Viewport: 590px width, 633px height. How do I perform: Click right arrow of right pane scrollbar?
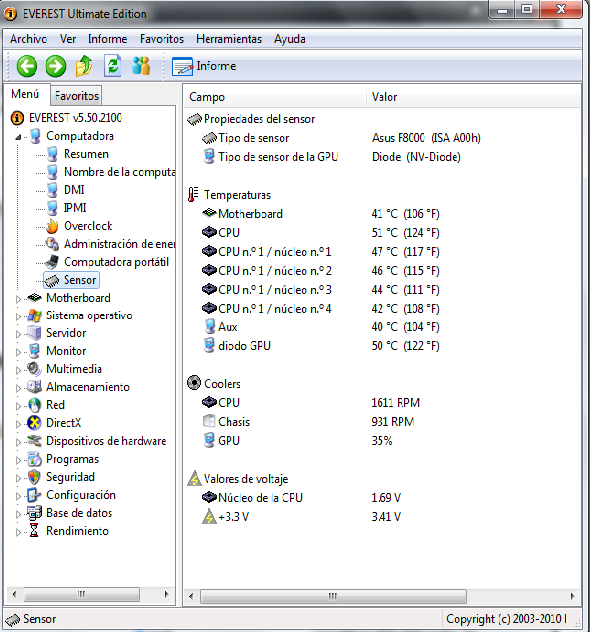572,596
